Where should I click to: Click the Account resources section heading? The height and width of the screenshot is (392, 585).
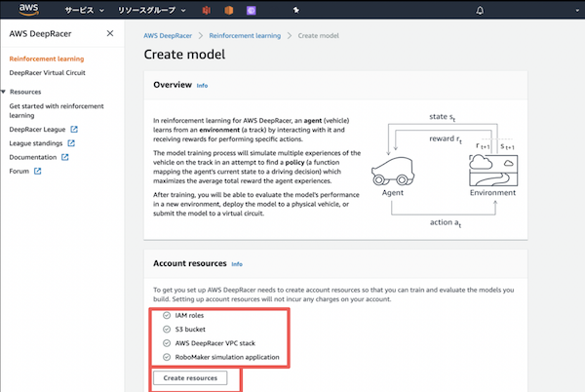tap(190, 263)
